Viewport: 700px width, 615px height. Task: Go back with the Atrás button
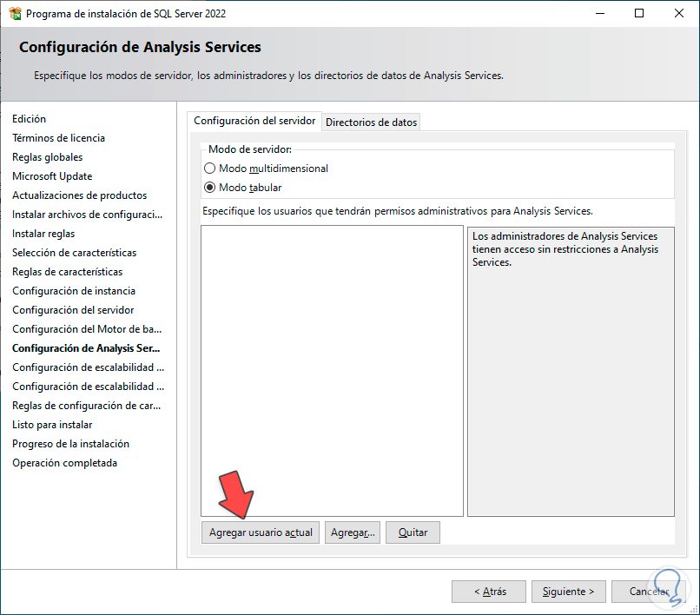pyautogui.click(x=489, y=592)
